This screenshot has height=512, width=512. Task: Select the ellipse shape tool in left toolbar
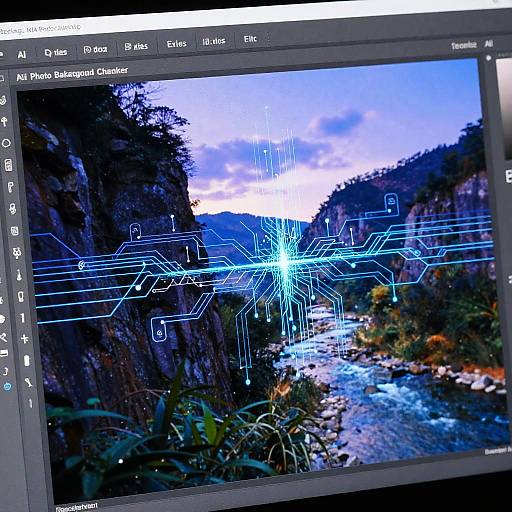click(x=6, y=143)
